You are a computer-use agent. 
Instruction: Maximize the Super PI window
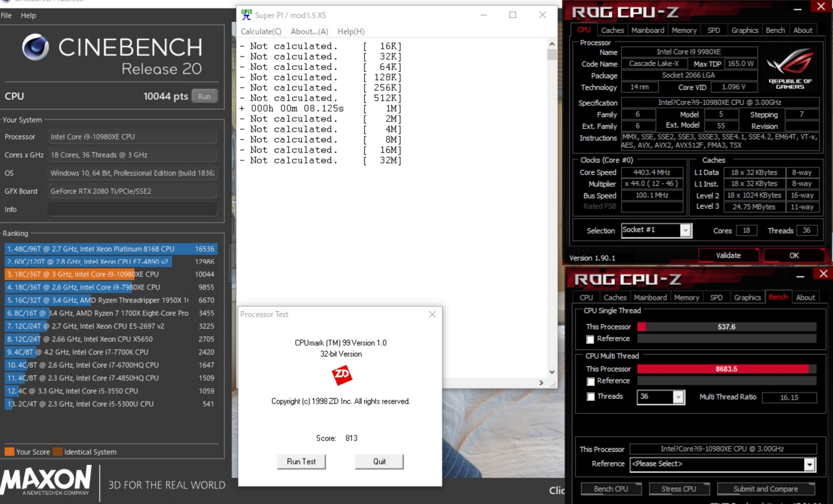tap(513, 15)
